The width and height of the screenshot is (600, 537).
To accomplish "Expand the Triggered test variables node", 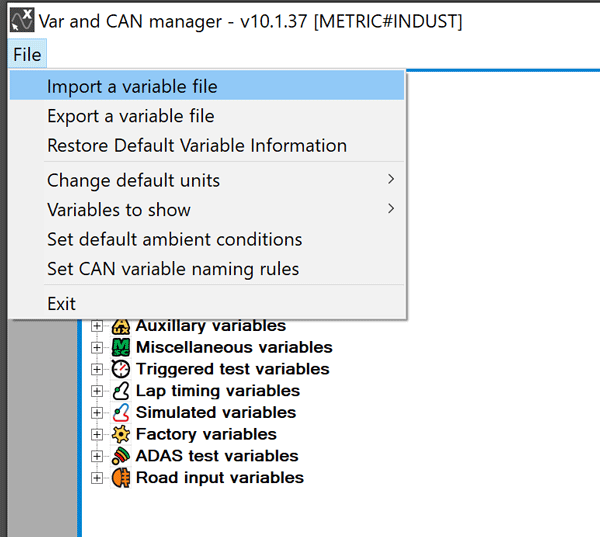I will 97,369.
